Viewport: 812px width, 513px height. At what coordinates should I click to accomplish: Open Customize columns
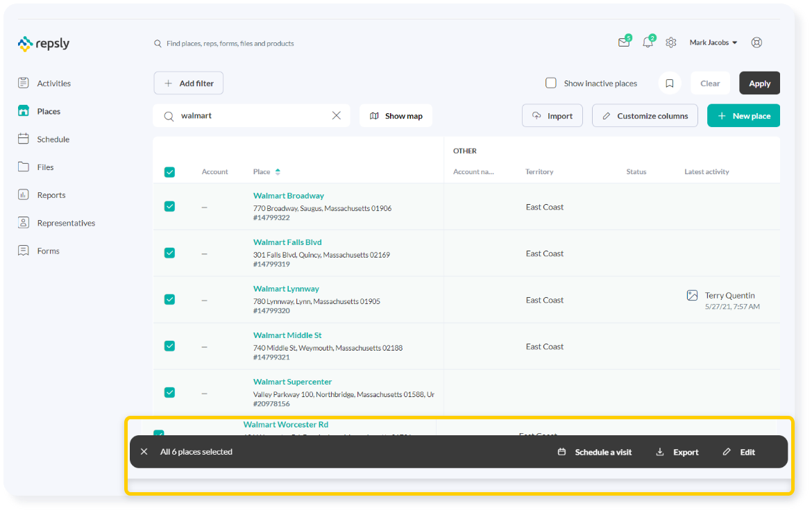pyautogui.click(x=645, y=115)
